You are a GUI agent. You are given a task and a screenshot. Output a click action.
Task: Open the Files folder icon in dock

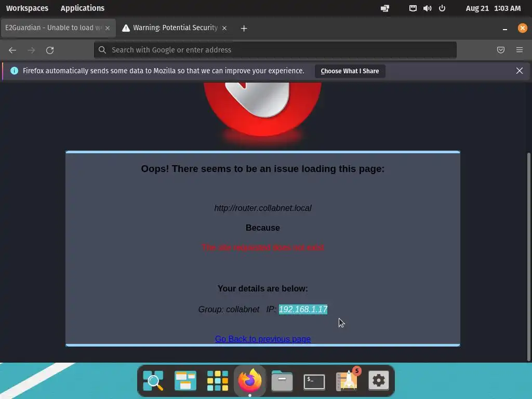(x=282, y=381)
